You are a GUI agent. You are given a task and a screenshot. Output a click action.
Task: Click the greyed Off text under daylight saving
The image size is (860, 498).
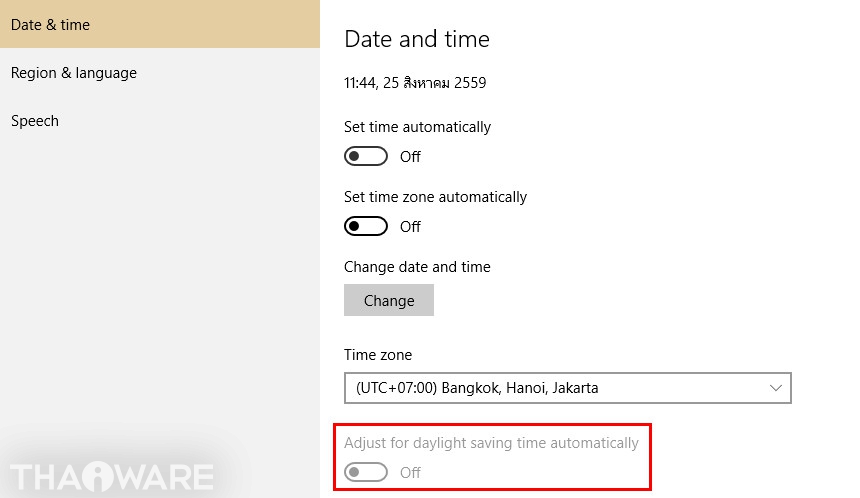(410, 472)
